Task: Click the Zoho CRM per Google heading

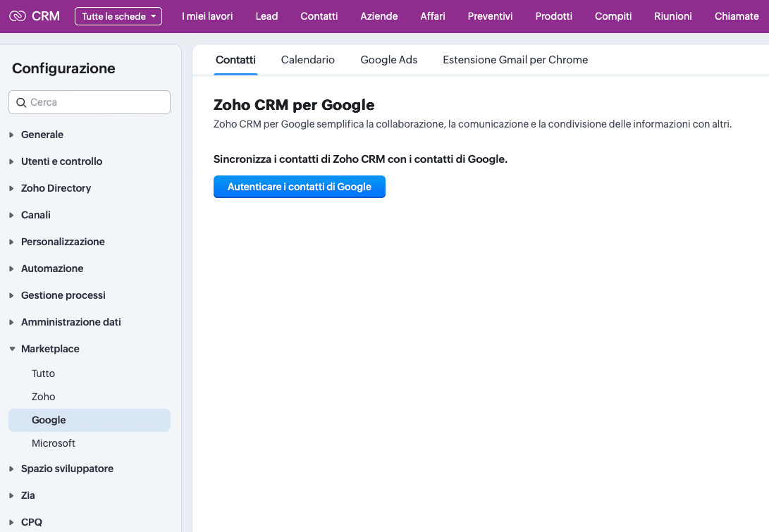Action: point(294,105)
